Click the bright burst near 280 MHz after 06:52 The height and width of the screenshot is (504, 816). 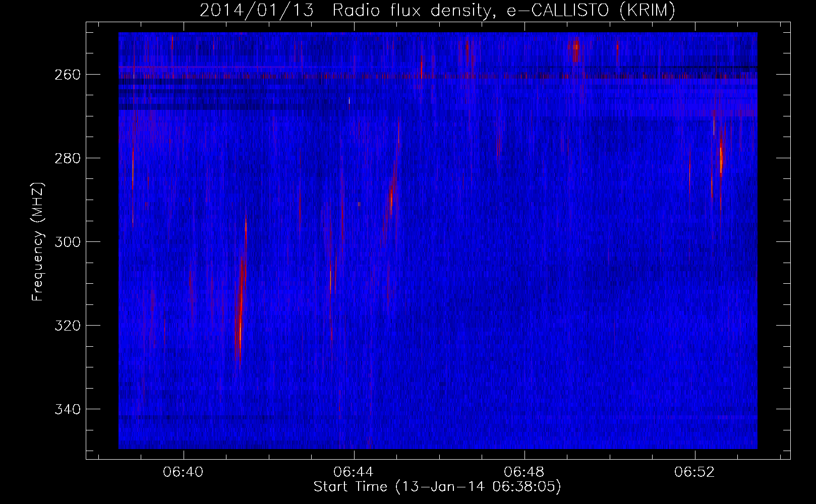[x=721, y=159]
